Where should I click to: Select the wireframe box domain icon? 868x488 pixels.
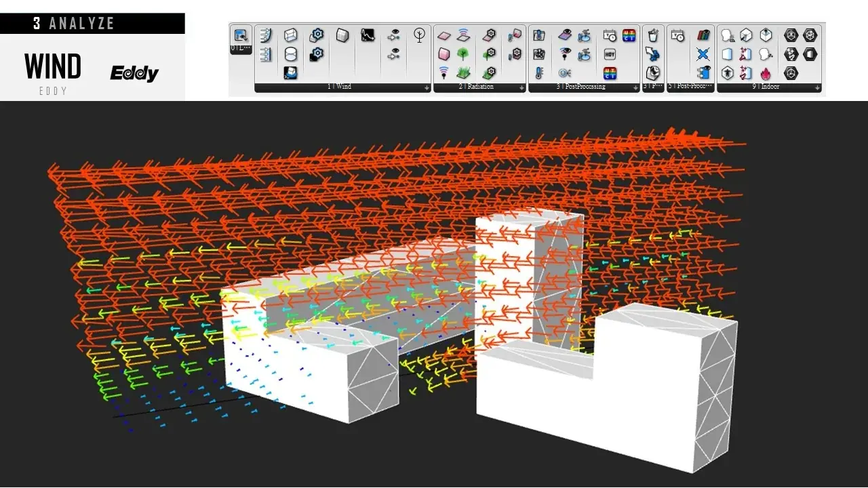(x=291, y=35)
